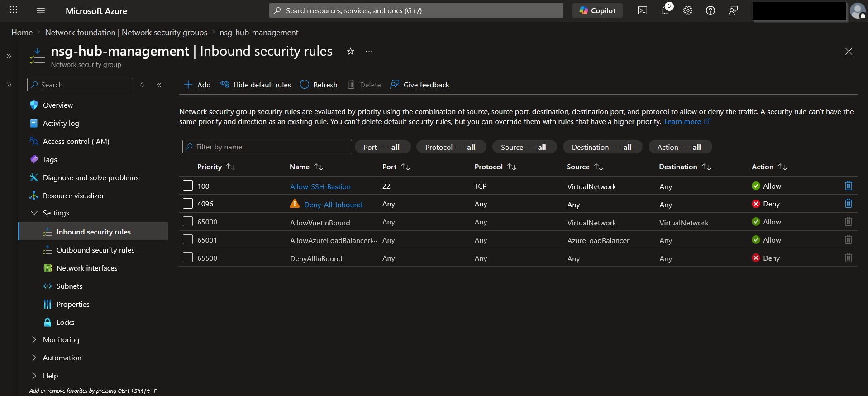Focus the global search resources bar
This screenshot has width=868, height=396.
[x=416, y=10]
